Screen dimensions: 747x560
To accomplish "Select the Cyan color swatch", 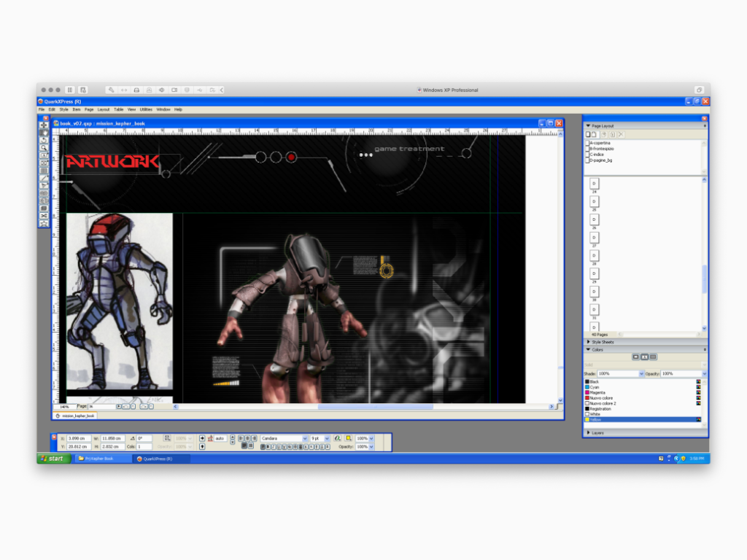I will click(x=587, y=387).
